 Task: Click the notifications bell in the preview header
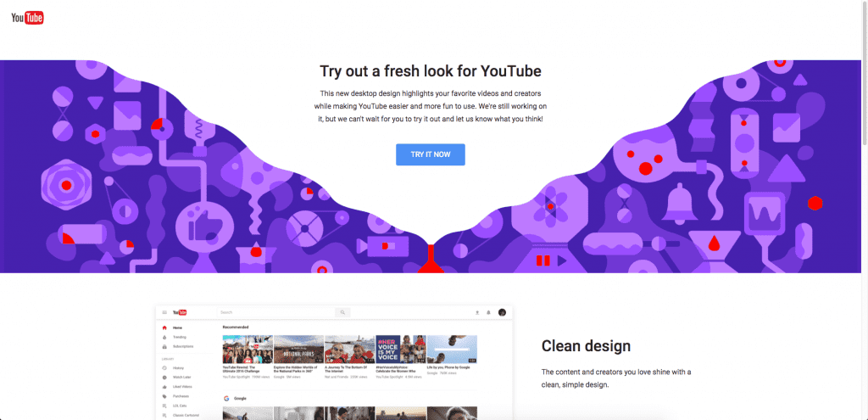click(488, 312)
